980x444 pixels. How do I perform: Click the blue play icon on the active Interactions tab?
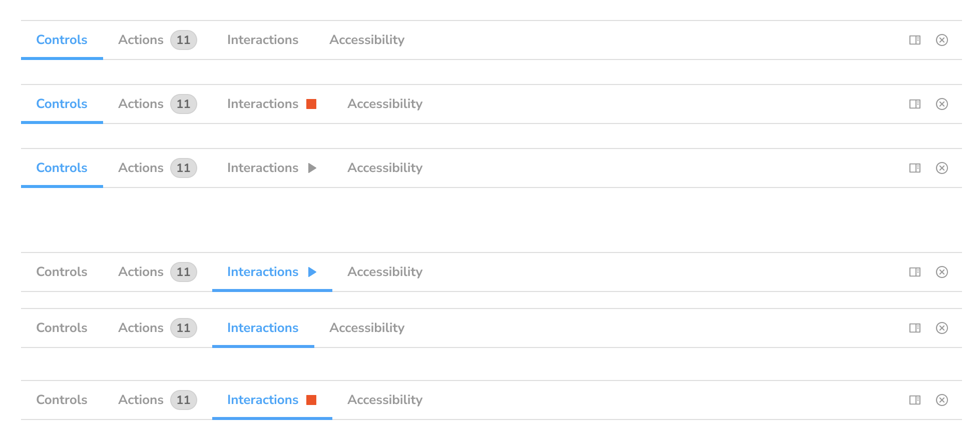pos(312,272)
